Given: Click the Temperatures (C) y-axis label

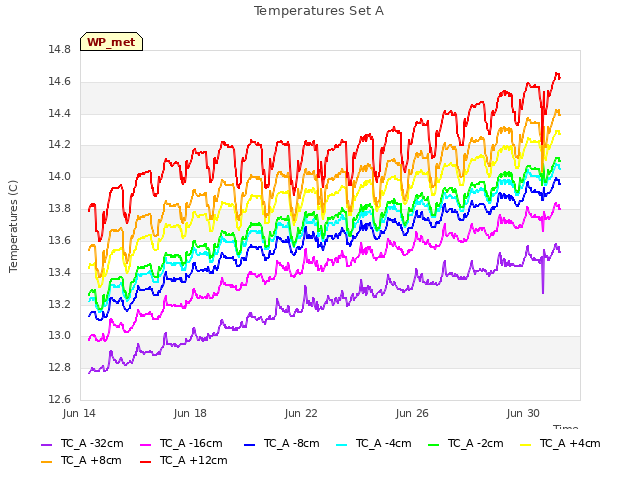Looking at the screenshot, I should [x=13, y=226].
